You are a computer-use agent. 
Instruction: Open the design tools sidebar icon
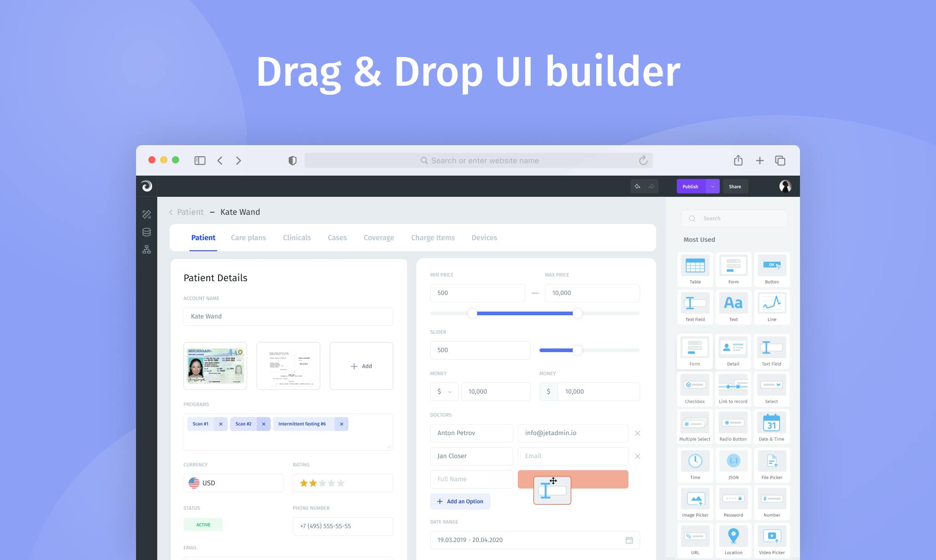(147, 214)
